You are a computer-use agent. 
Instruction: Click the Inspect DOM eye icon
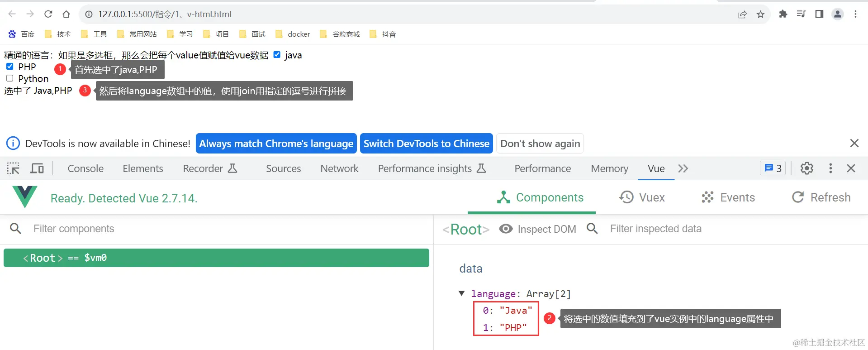(506, 229)
